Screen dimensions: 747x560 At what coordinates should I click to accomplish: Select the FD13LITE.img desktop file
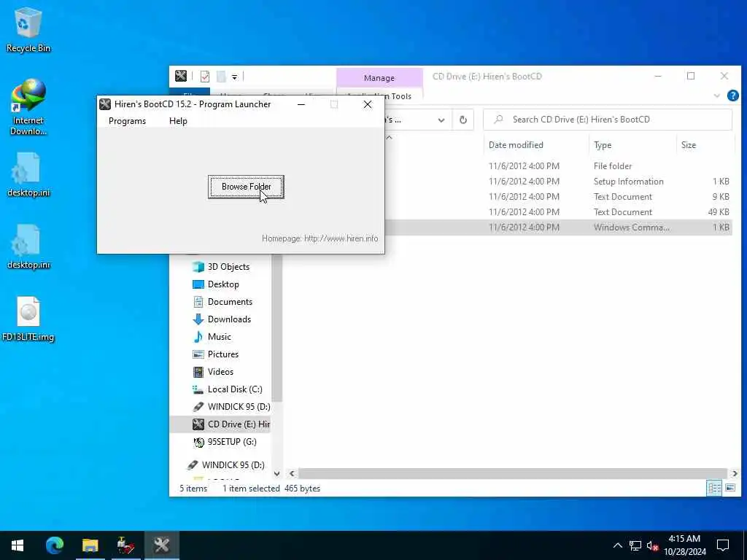(x=28, y=319)
